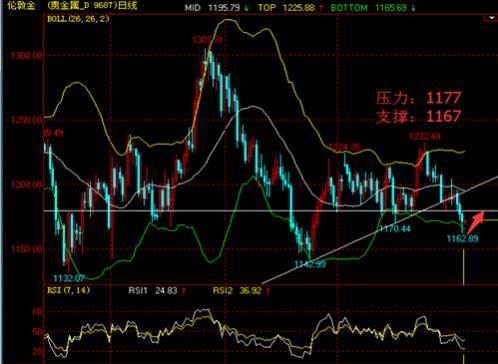
Task: Click the 1162.89 latest low label
Action: [x=462, y=238]
